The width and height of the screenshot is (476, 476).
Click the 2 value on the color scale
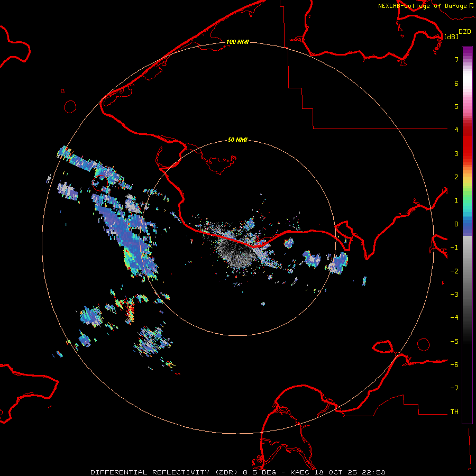[456, 177]
